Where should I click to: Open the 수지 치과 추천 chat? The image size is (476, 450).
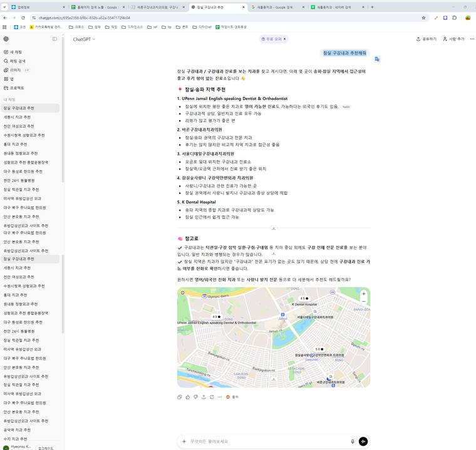coord(15,439)
